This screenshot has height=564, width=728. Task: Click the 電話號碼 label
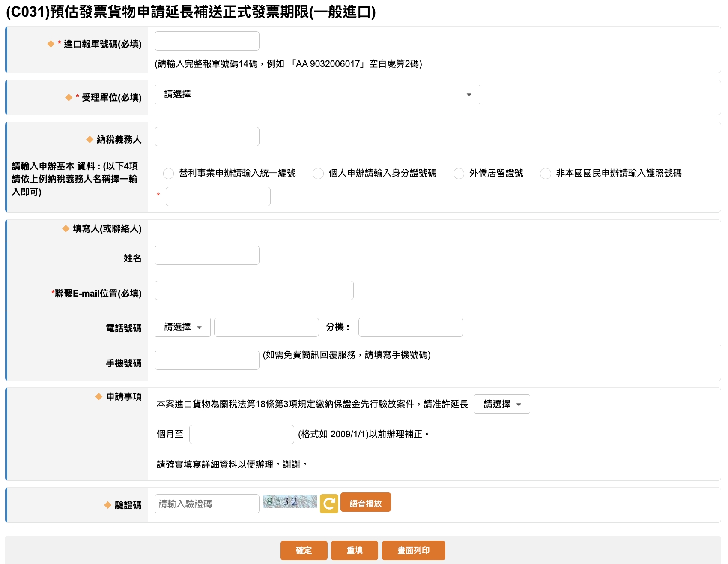(124, 328)
